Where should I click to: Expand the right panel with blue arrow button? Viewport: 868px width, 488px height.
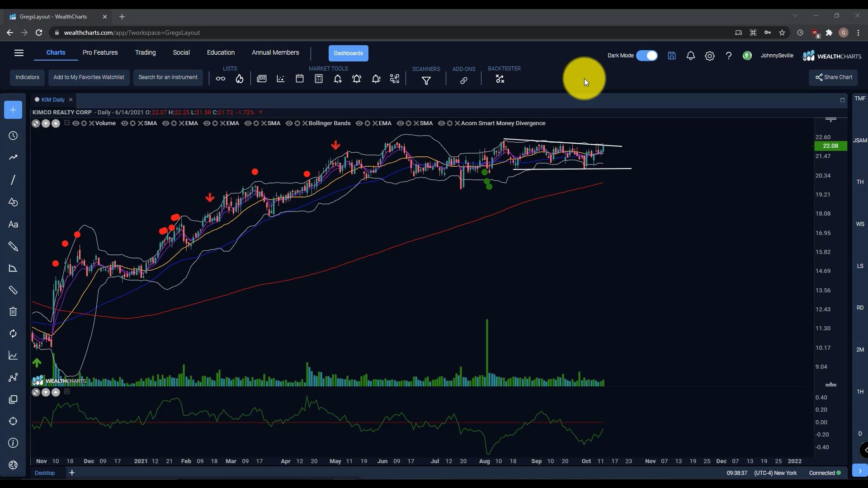(860, 470)
